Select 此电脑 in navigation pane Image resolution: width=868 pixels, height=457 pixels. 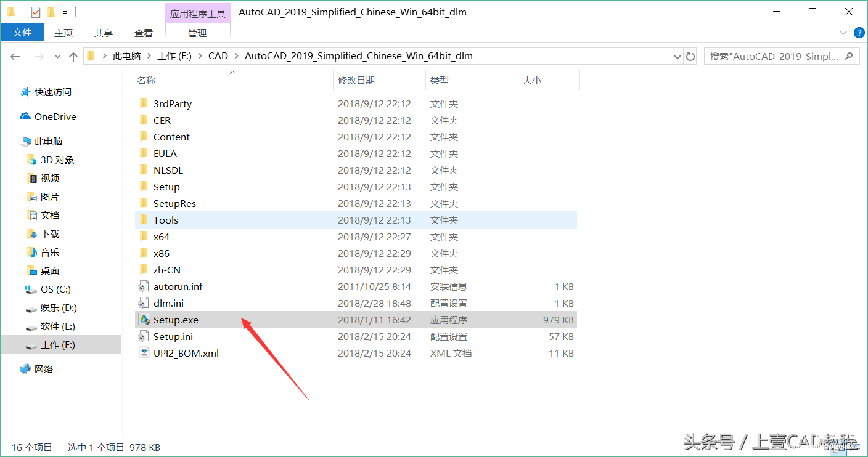click(42, 141)
